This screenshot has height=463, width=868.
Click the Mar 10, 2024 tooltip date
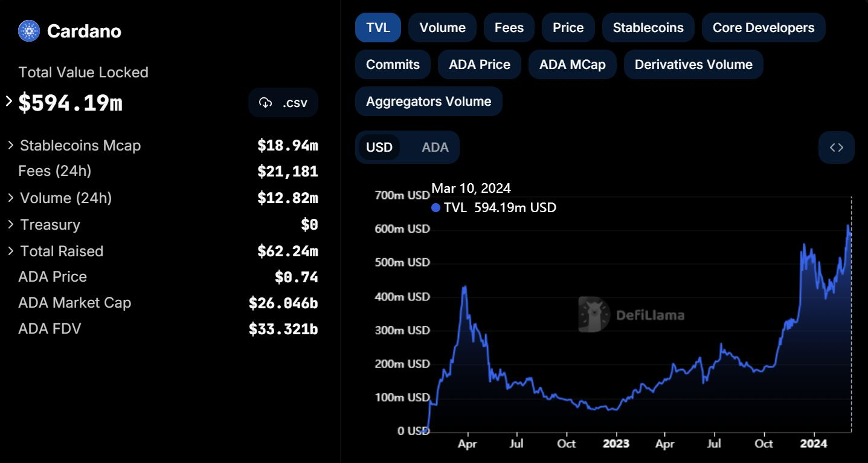tap(471, 189)
